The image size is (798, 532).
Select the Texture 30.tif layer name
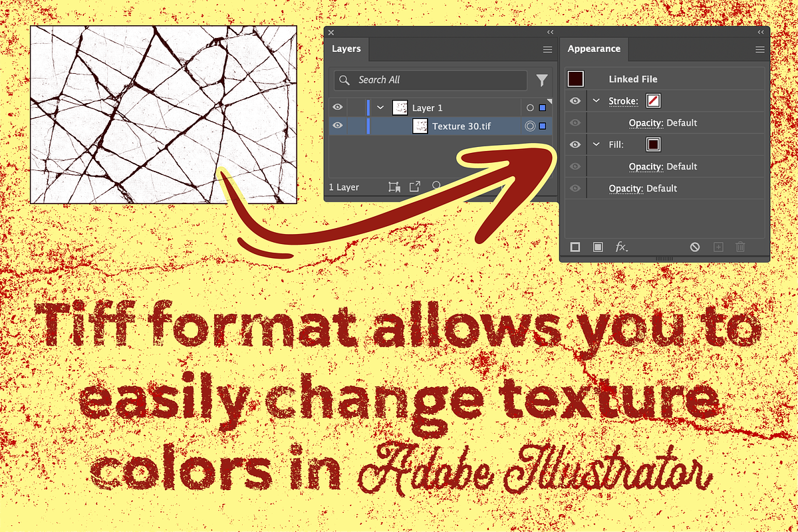(462, 126)
